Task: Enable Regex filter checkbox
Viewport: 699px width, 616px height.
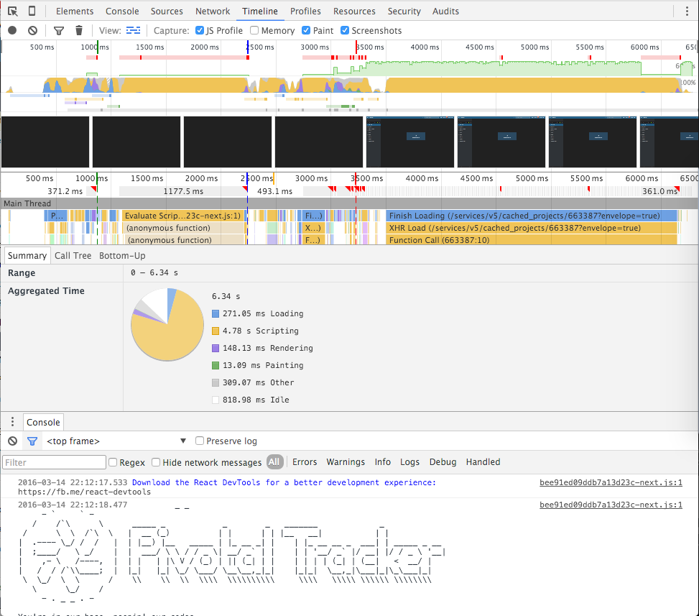Action: tap(113, 462)
